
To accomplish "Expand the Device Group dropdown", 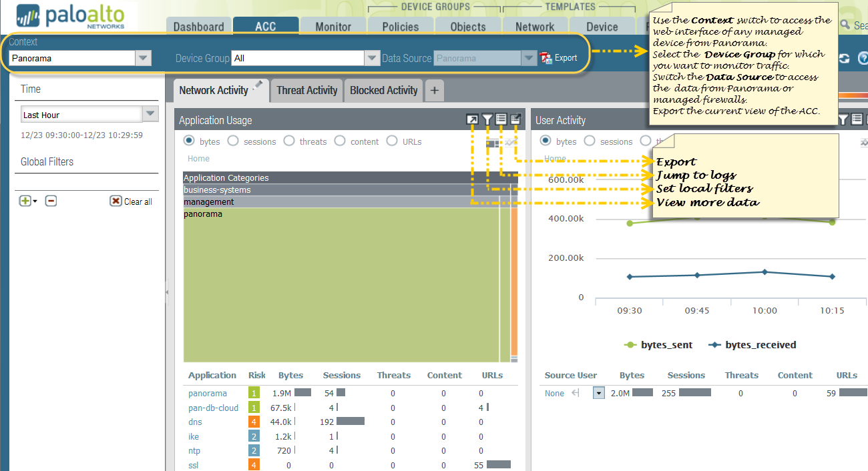I will (372, 58).
